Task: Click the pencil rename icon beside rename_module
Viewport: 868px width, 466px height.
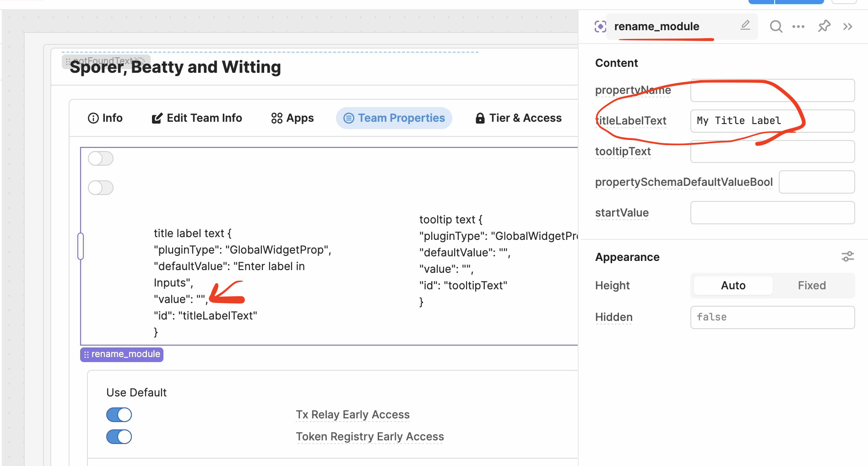Action: [x=745, y=26]
